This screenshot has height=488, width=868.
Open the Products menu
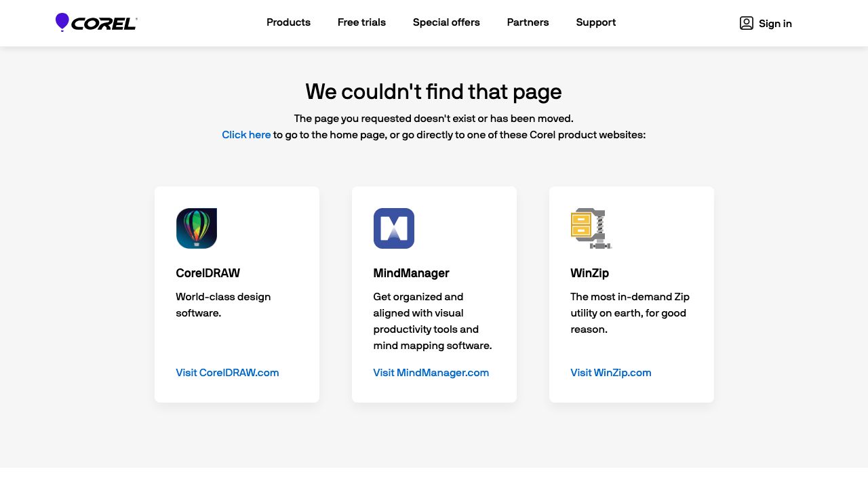point(288,22)
